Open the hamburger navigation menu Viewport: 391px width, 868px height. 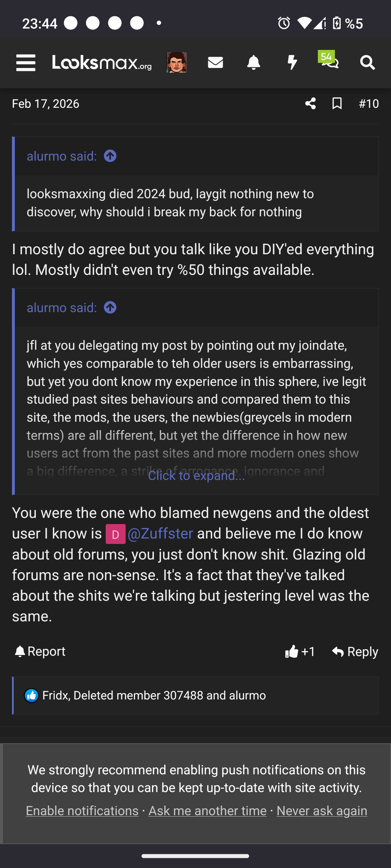coord(26,63)
